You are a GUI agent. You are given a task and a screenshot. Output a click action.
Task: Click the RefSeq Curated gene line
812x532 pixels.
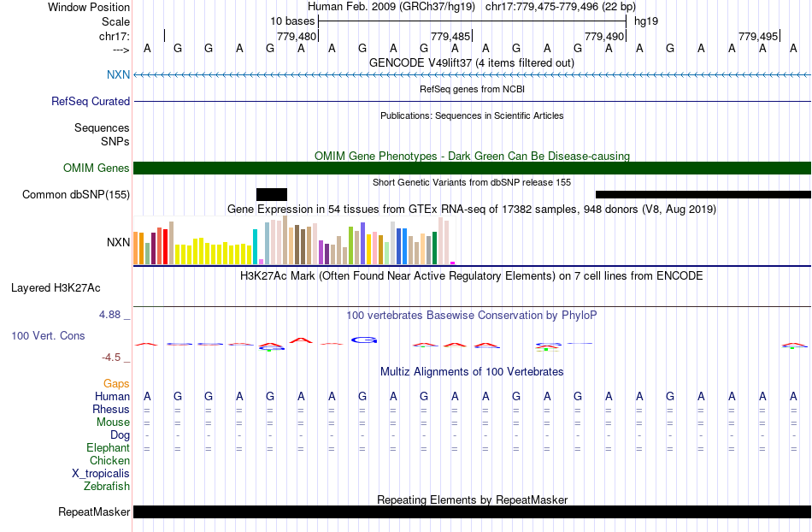pyautogui.click(x=473, y=101)
